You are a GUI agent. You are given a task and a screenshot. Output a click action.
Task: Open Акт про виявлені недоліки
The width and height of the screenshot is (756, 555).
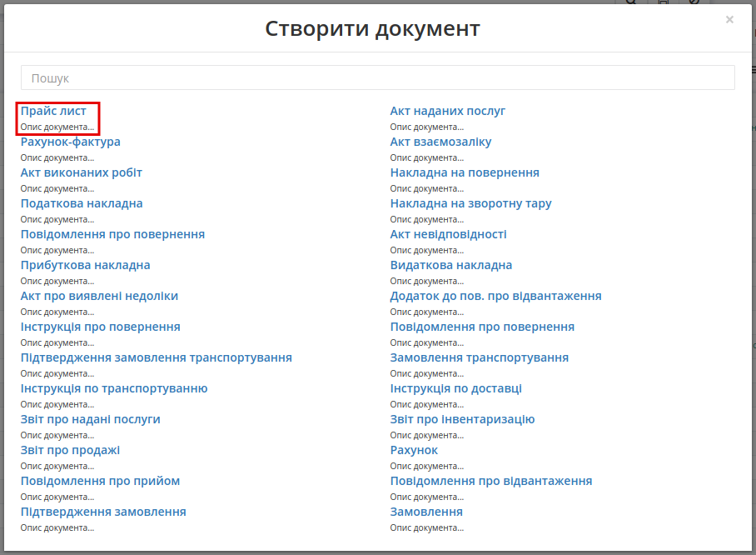(99, 297)
